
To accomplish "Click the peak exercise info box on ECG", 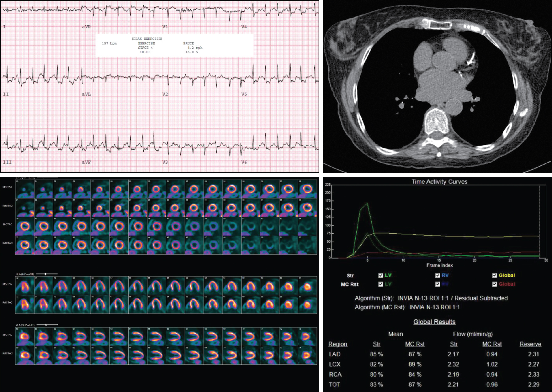I will (x=174, y=45).
